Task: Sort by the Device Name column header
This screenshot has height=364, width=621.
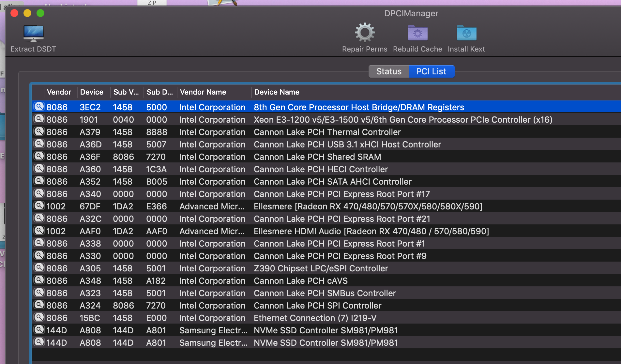Action: click(436, 92)
